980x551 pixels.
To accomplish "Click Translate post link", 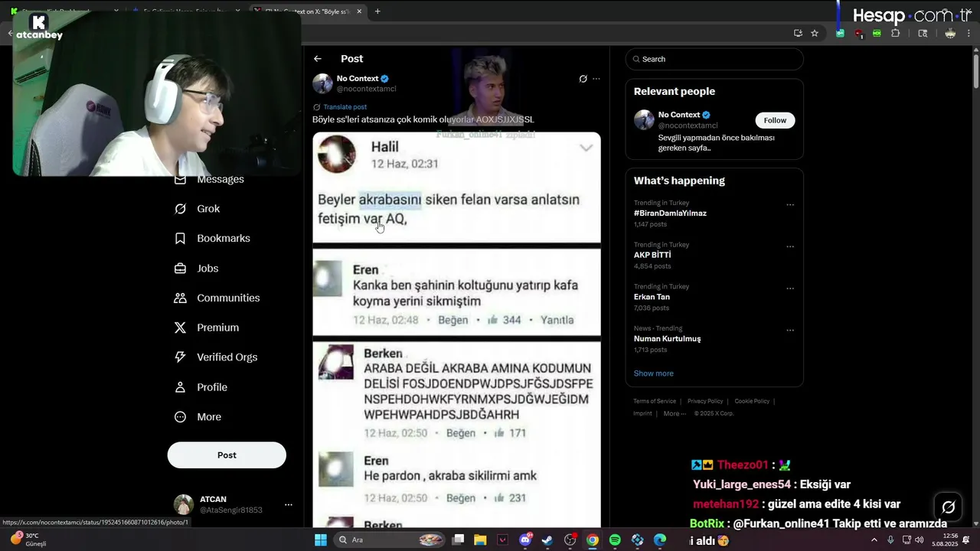I will click(x=345, y=107).
